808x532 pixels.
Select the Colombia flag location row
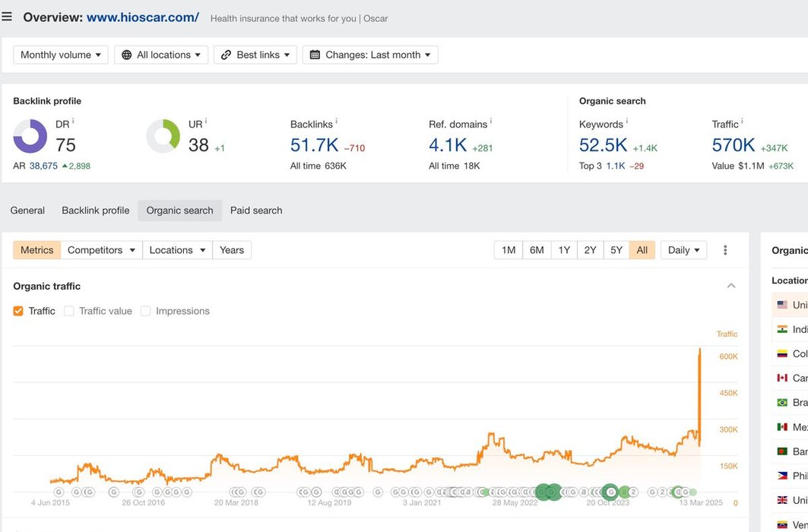[x=790, y=354]
